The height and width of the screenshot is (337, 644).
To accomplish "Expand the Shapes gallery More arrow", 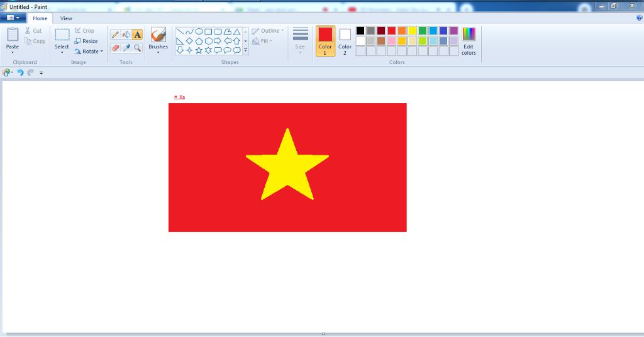I will [246, 50].
